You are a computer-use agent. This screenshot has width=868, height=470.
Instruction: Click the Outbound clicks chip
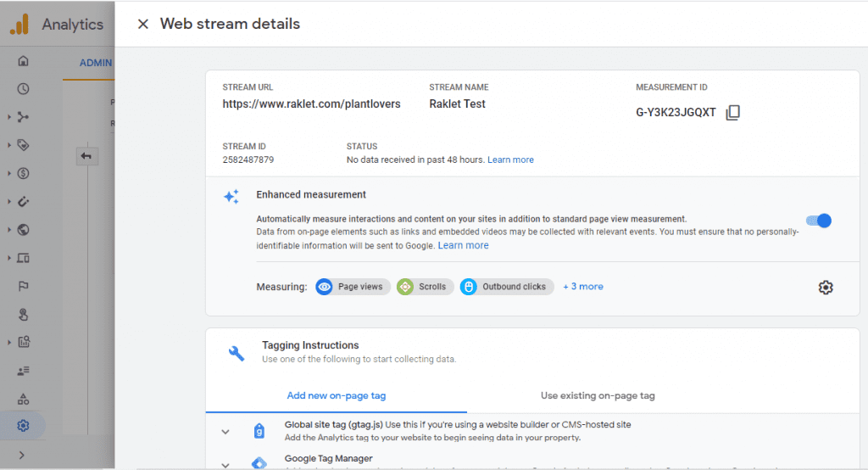[x=507, y=287]
